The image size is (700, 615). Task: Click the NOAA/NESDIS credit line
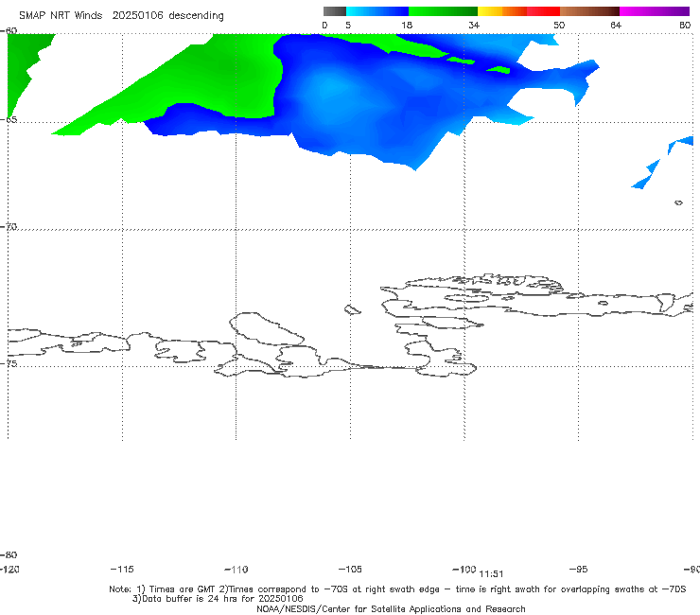pos(391,608)
